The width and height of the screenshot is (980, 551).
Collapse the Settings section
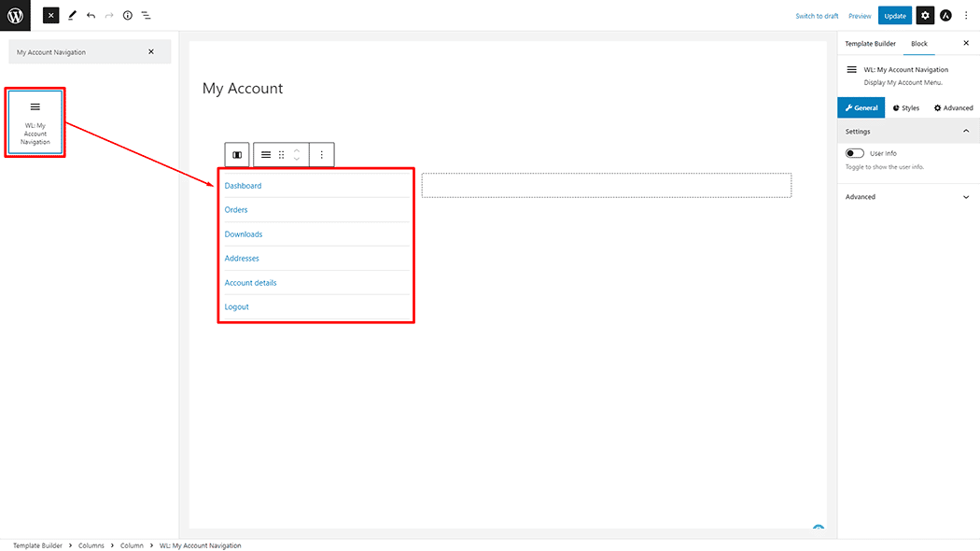pyautogui.click(x=967, y=131)
